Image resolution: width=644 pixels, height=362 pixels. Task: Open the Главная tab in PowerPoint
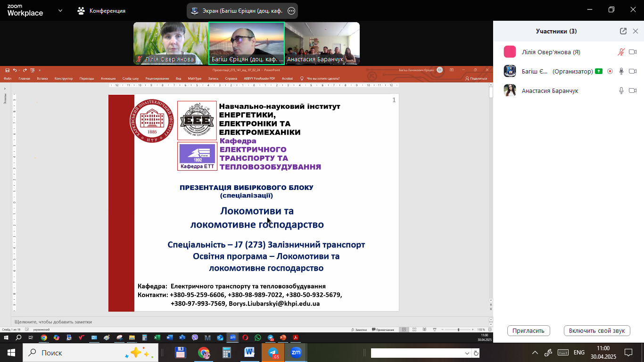click(x=25, y=79)
